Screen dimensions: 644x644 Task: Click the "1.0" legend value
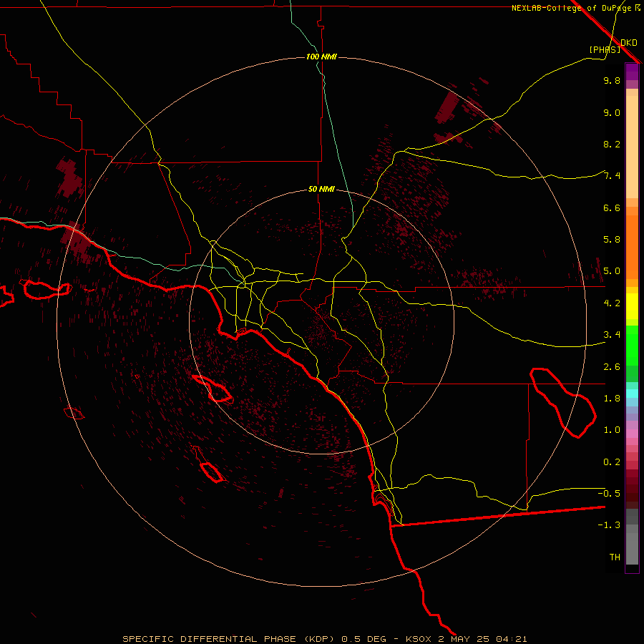612,430
